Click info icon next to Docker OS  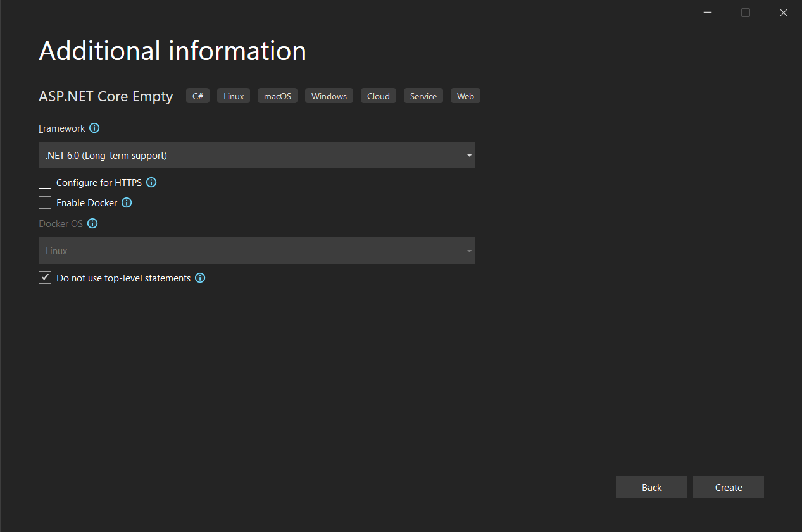[92, 223]
